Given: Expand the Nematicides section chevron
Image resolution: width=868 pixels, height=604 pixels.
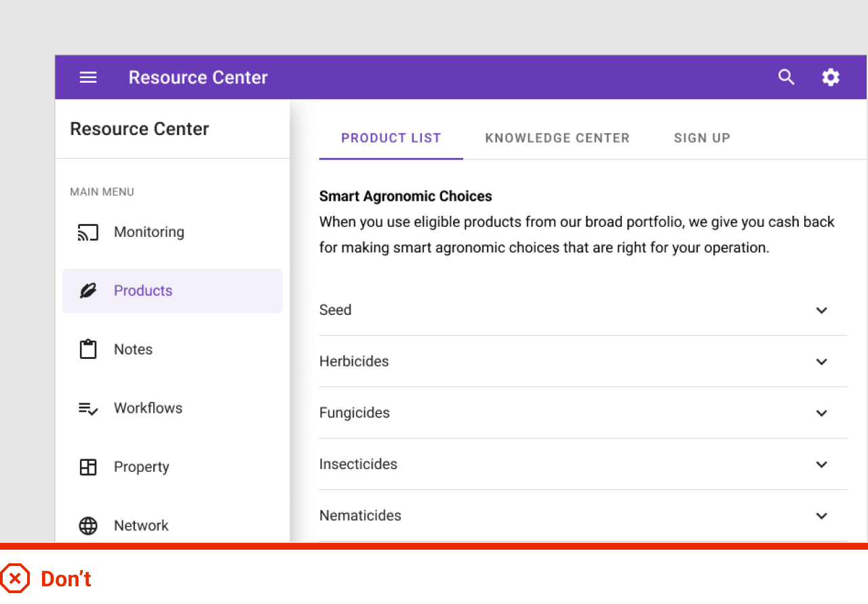Looking at the screenshot, I should coord(821,516).
